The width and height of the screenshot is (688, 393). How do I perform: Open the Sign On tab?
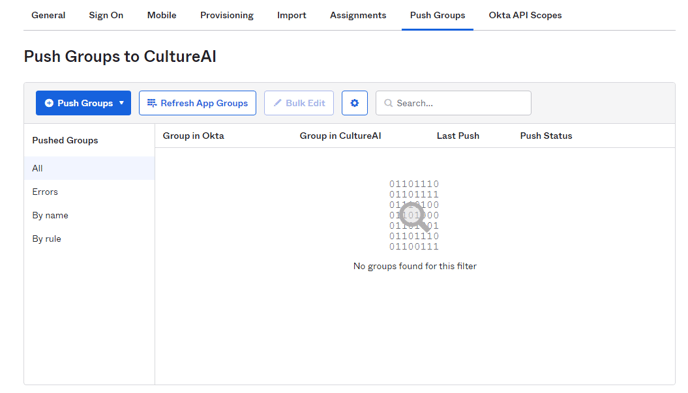pos(106,15)
